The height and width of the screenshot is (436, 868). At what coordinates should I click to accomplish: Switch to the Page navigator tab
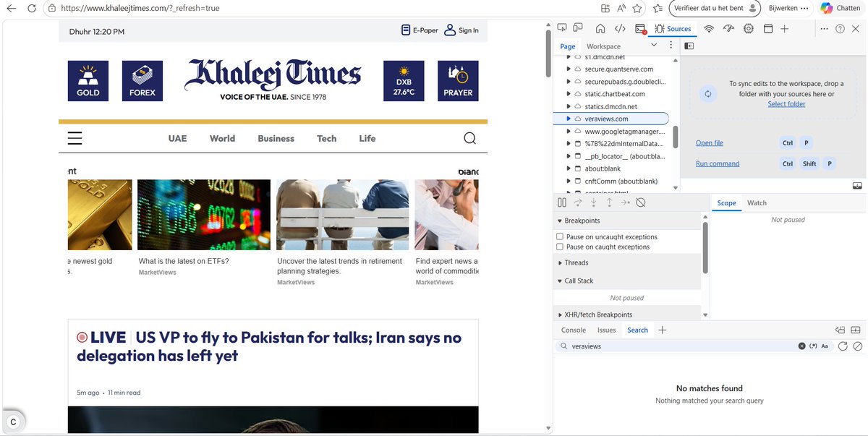568,46
